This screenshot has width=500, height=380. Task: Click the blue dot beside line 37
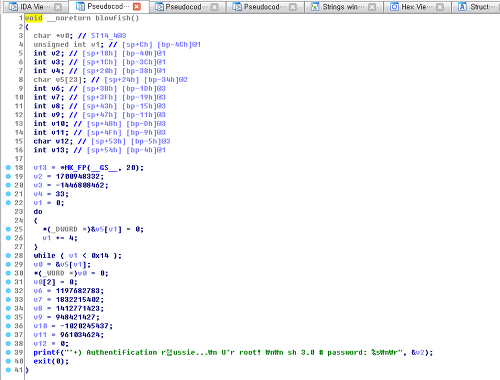[x=8, y=335]
